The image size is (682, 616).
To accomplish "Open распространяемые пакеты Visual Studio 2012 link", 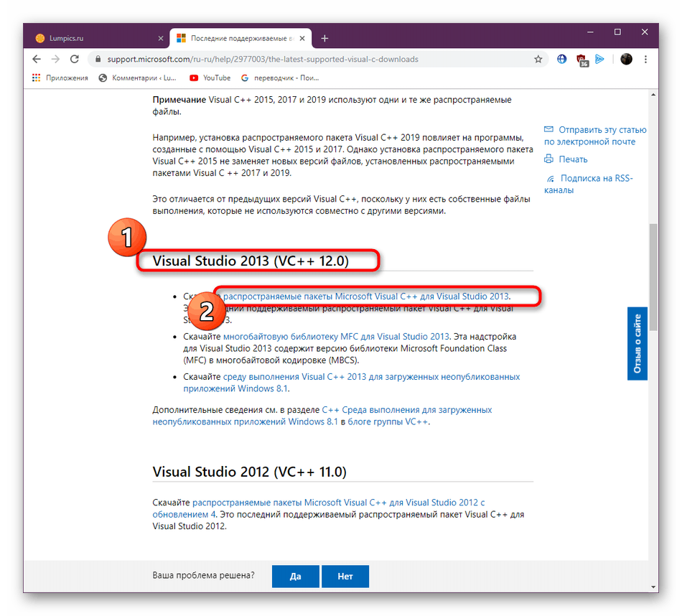I will [319, 508].
